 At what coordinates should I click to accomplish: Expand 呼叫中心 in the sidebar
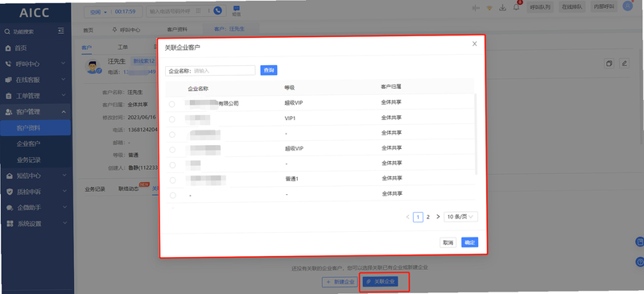click(x=64, y=64)
